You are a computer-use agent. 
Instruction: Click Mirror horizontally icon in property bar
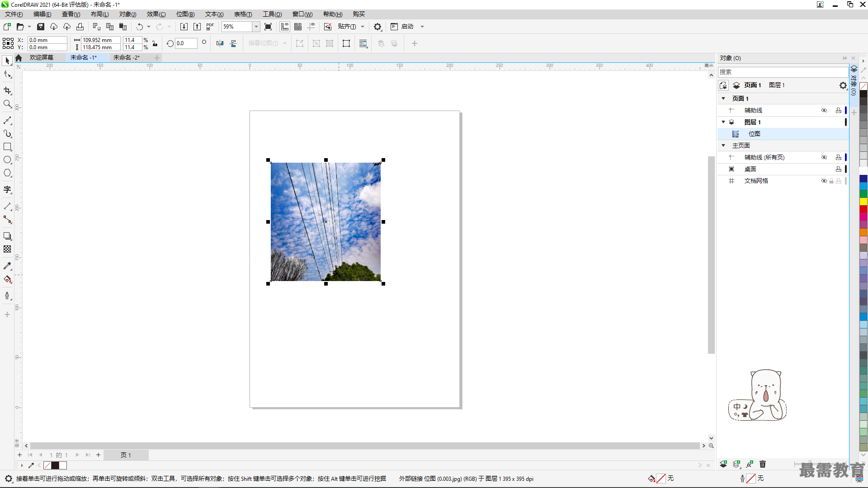[220, 43]
